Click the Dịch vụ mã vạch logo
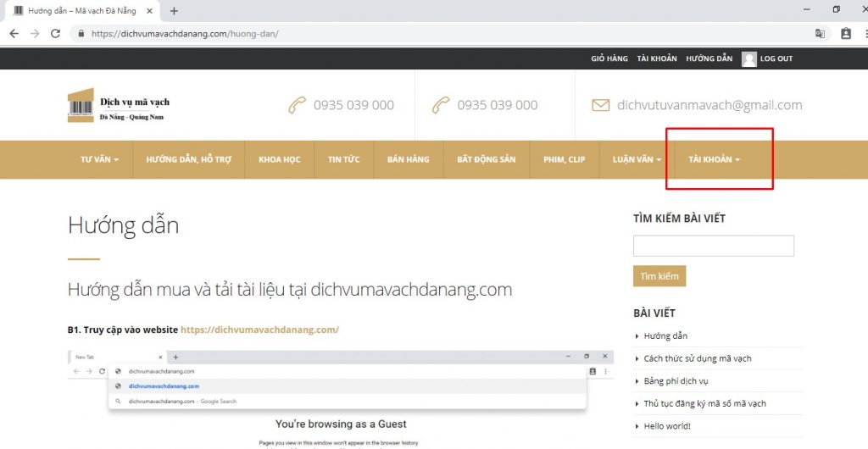This screenshot has width=868, height=449. pos(119,106)
